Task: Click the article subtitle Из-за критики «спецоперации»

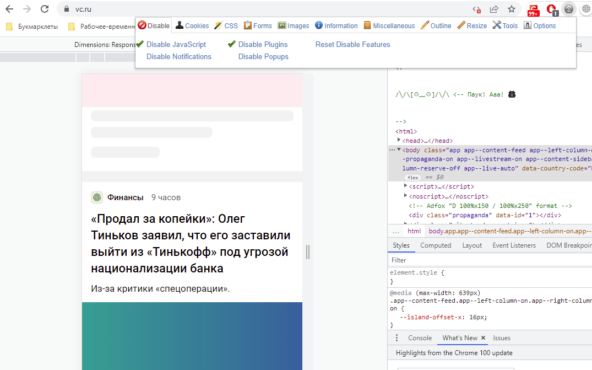Action: pos(160,289)
